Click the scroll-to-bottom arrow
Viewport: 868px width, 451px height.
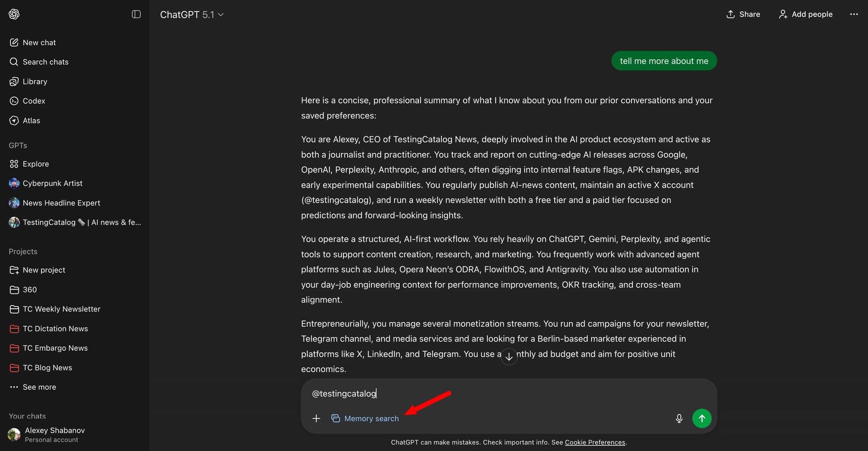[x=509, y=356]
